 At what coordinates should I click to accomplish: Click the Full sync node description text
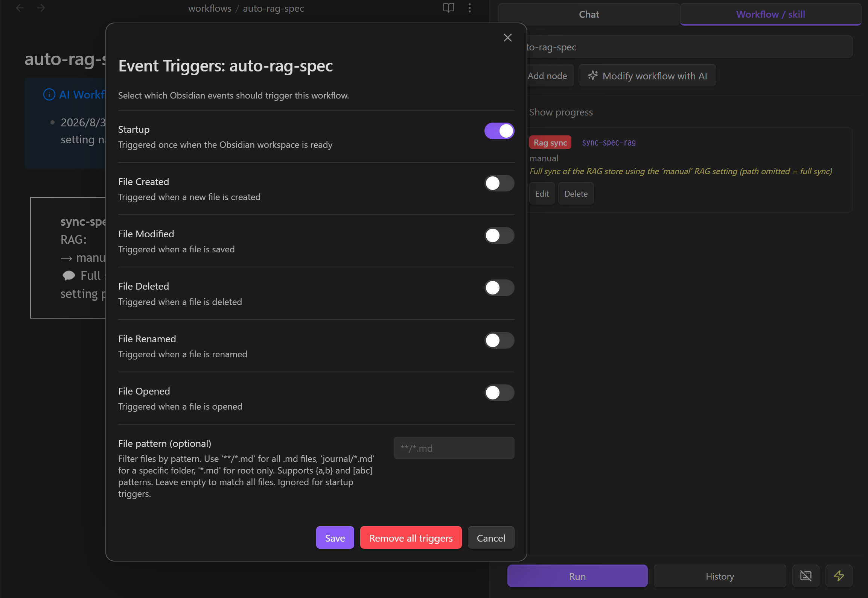(x=681, y=171)
